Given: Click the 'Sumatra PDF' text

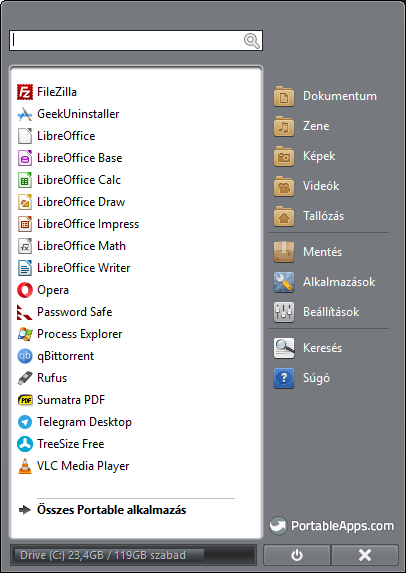Looking at the screenshot, I should [x=71, y=400].
